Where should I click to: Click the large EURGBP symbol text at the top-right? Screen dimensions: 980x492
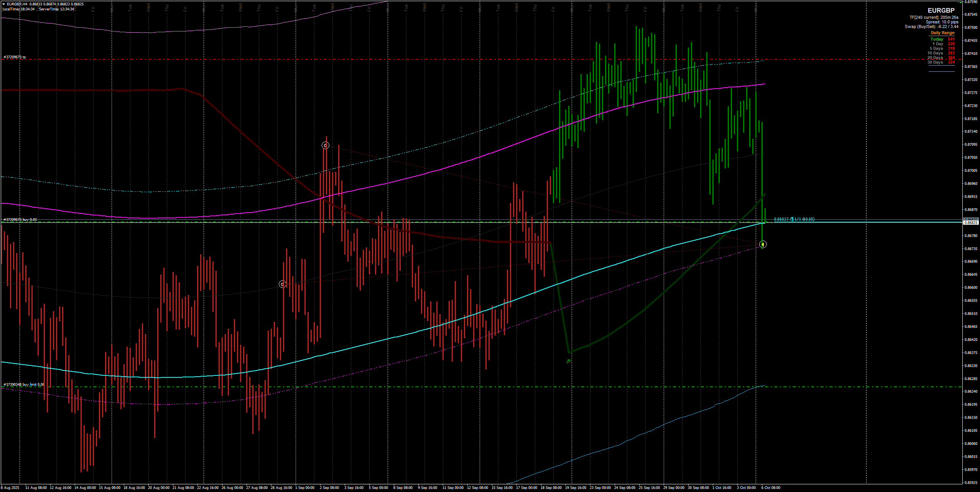tap(941, 10)
